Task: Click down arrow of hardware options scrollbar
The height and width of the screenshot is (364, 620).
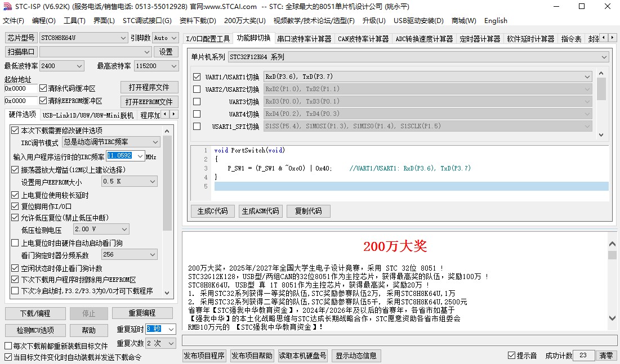Action: click(167, 293)
